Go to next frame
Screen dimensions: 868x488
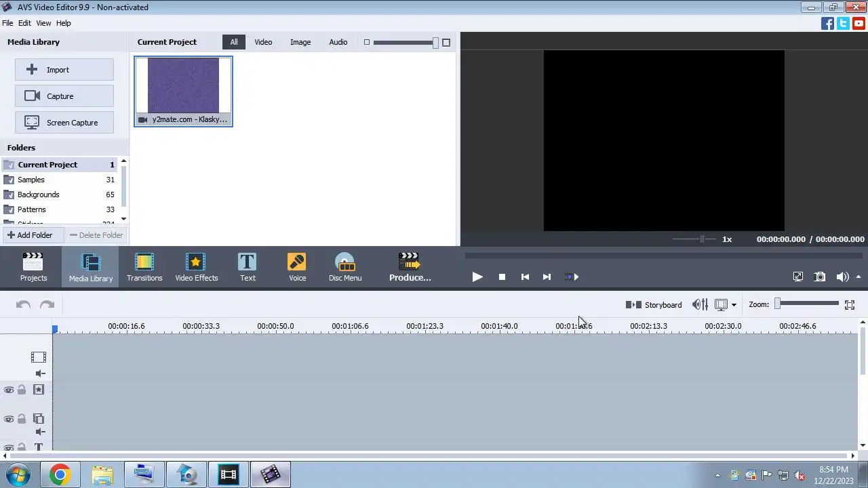tap(547, 277)
